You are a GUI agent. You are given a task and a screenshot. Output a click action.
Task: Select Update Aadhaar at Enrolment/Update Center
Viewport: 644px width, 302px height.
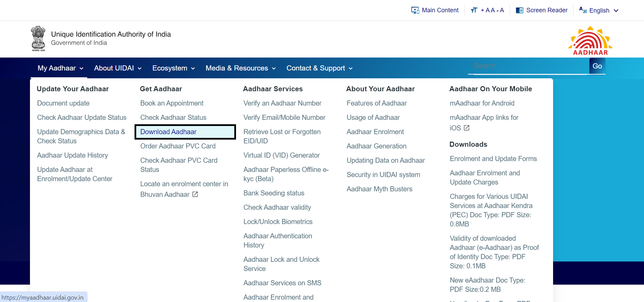pyautogui.click(x=75, y=174)
